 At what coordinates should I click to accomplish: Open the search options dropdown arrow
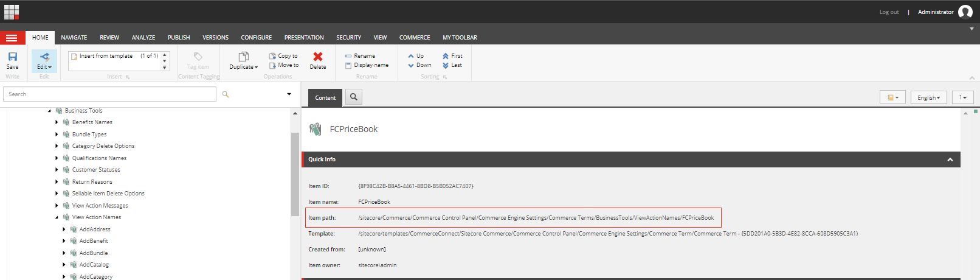point(289,94)
